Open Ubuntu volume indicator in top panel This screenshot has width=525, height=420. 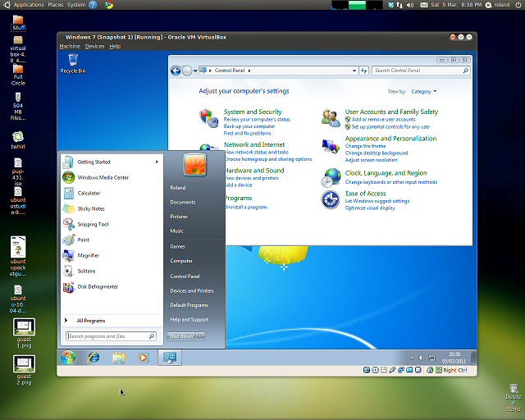click(410, 5)
